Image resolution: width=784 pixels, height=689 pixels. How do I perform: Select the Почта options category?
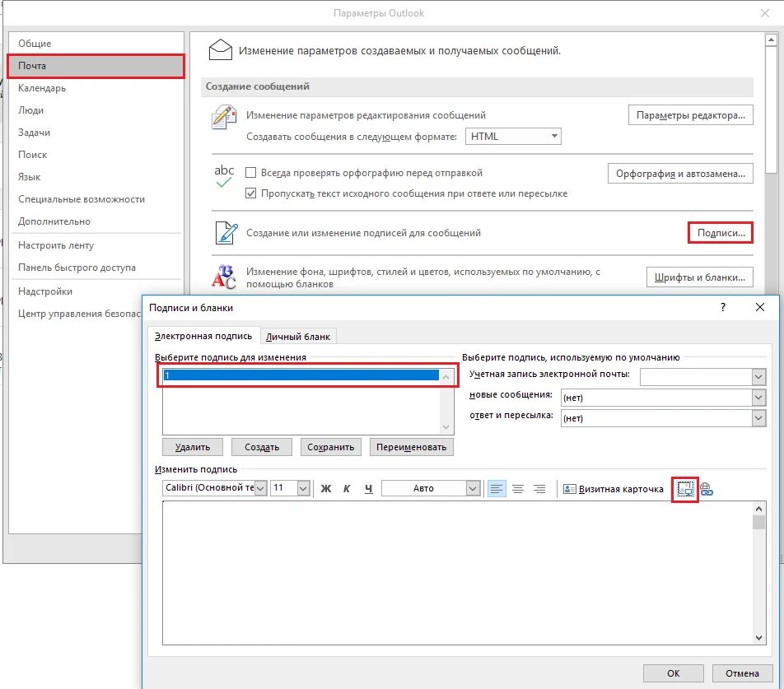96,66
